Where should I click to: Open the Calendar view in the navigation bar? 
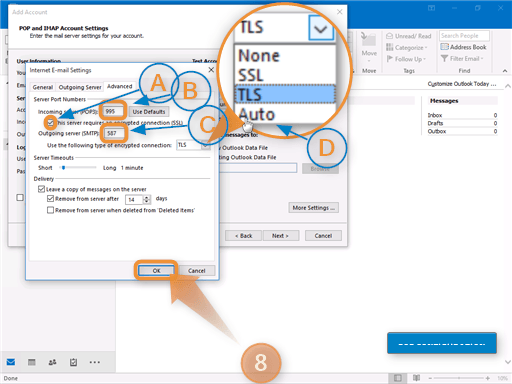(32, 362)
